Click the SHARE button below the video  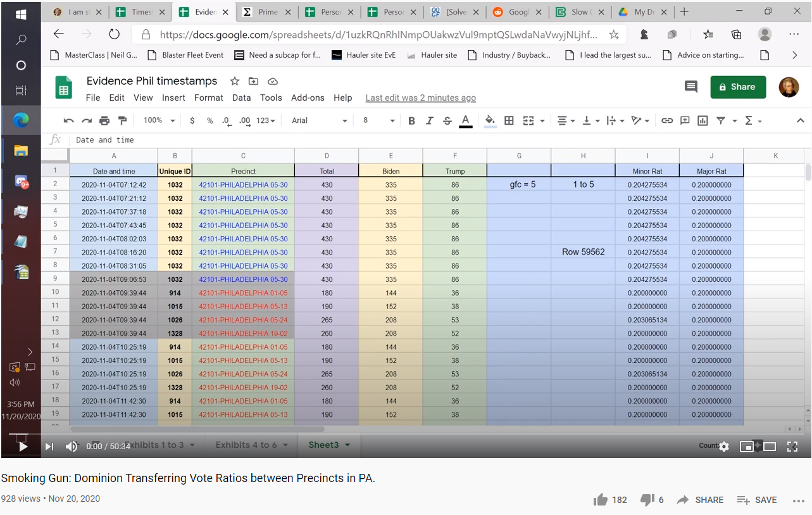pyautogui.click(x=700, y=500)
